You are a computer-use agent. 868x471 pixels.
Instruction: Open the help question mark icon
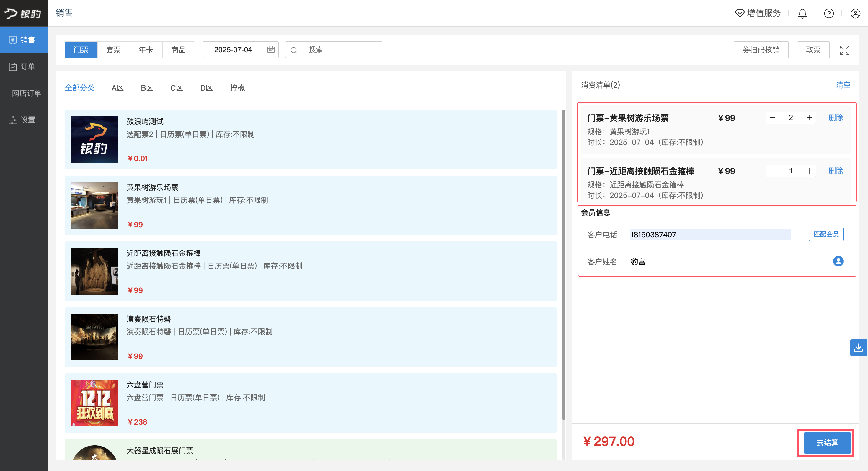[x=828, y=14]
